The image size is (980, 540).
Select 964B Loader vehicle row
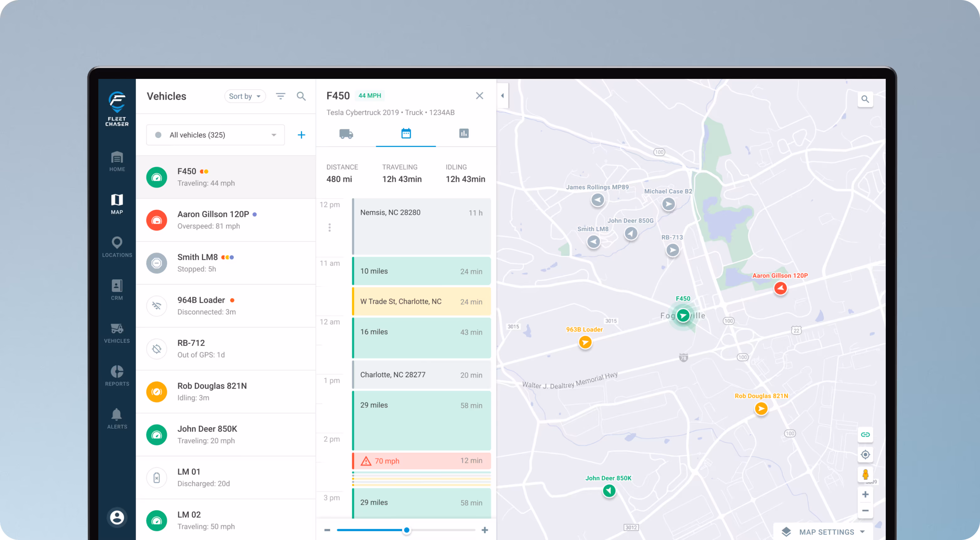point(226,306)
